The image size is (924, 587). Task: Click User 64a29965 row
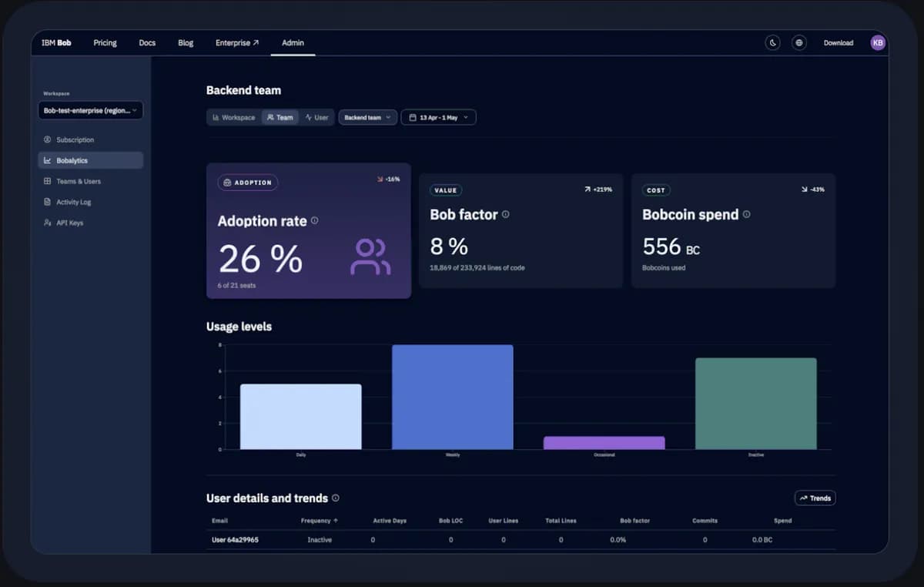(520, 540)
